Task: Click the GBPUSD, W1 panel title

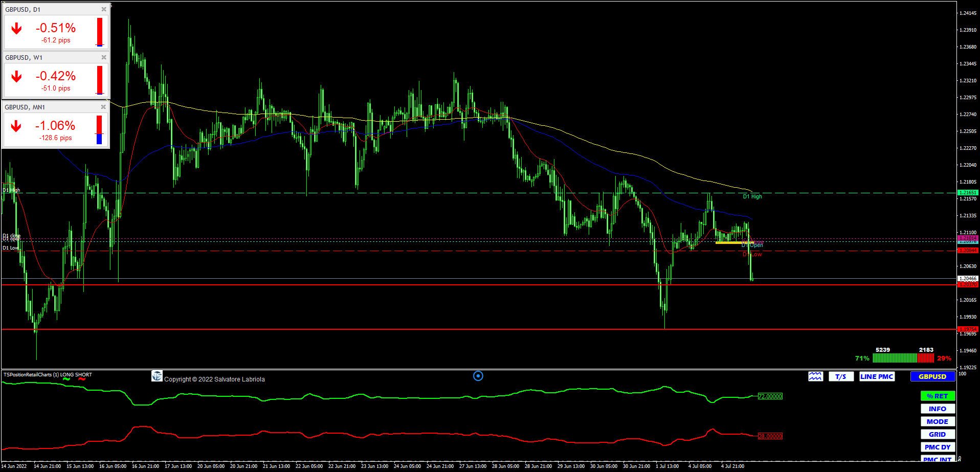Action: pyautogui.click(x=24, y=58)
